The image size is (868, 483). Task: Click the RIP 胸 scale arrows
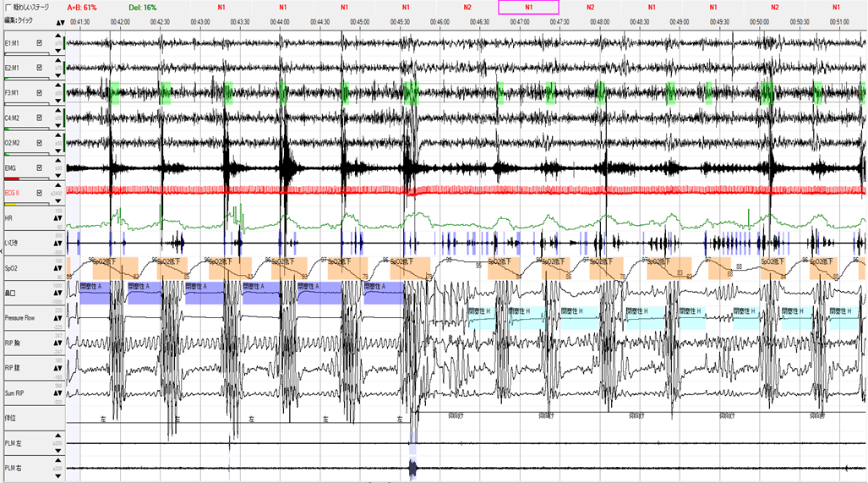pyautogui.click(x=58, y=343)
